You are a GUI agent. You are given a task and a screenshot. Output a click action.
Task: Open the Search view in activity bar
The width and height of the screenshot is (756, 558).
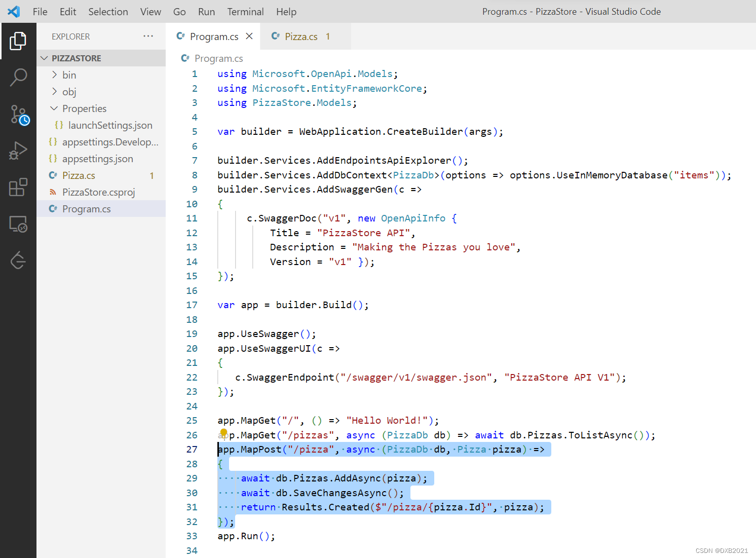(x=18, y=78)
